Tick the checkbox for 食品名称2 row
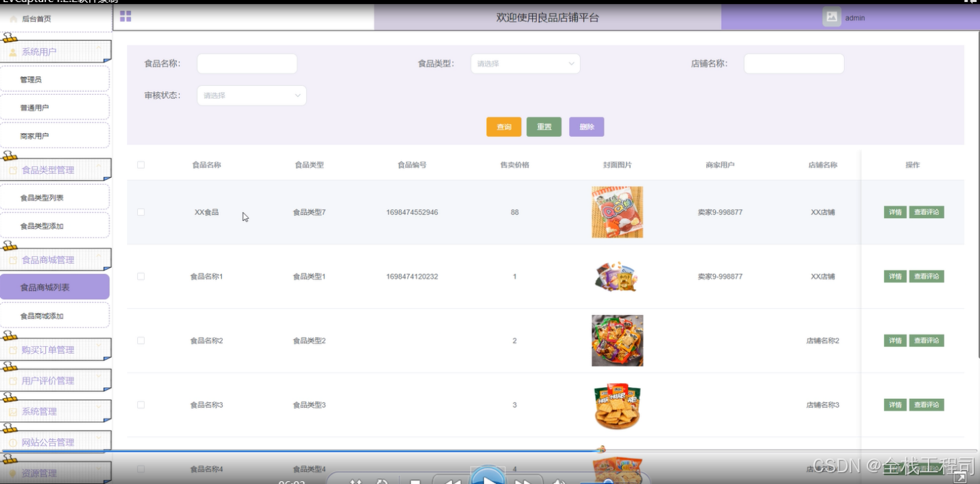Image resolution: width=980 pixels, height=484 pixels. pyautogui.click(x=141, y=341)
